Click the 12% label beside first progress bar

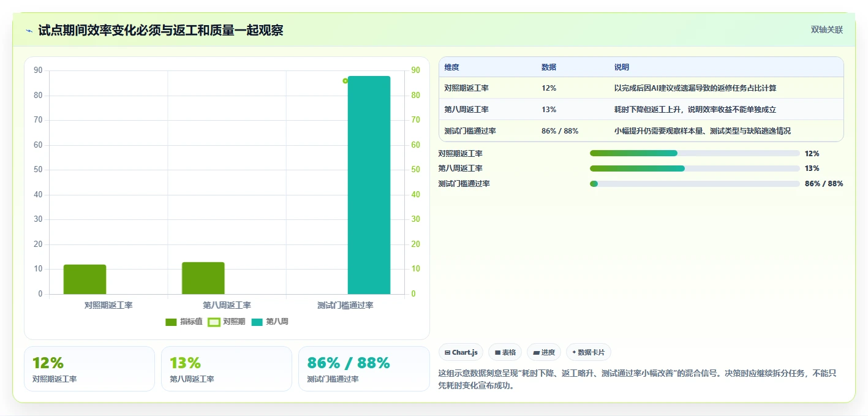click(812, 154)
